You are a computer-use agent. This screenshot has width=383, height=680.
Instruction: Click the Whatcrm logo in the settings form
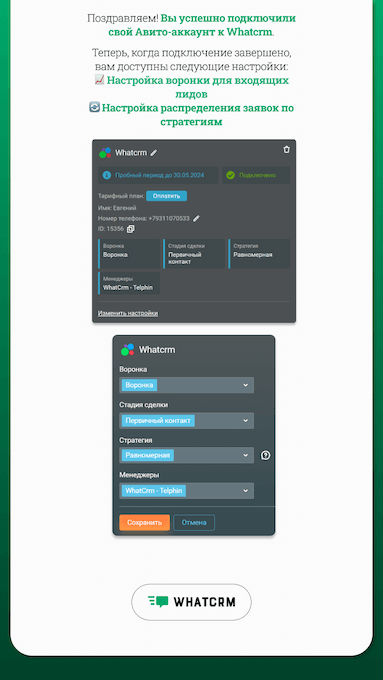point(128,350)
